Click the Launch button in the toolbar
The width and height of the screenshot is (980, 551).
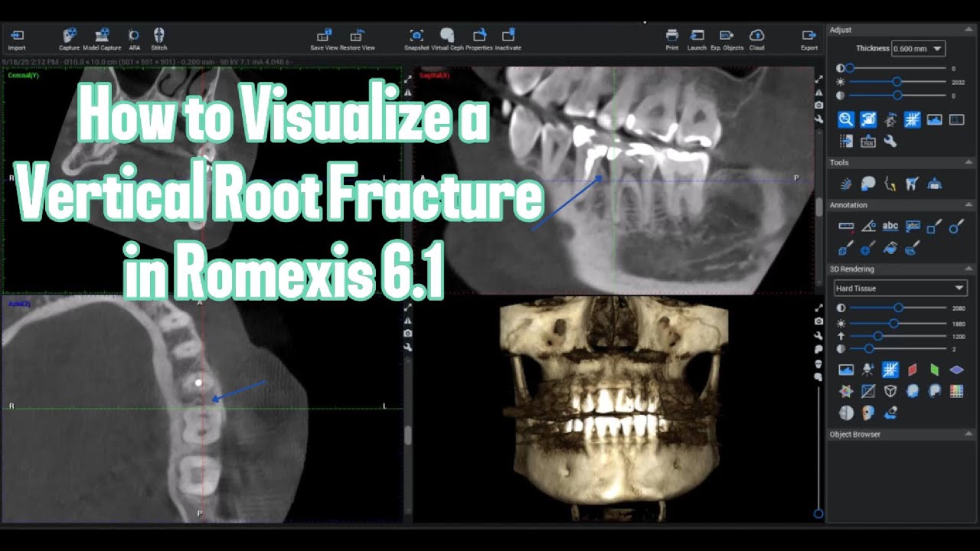click(x=697, y=39)
